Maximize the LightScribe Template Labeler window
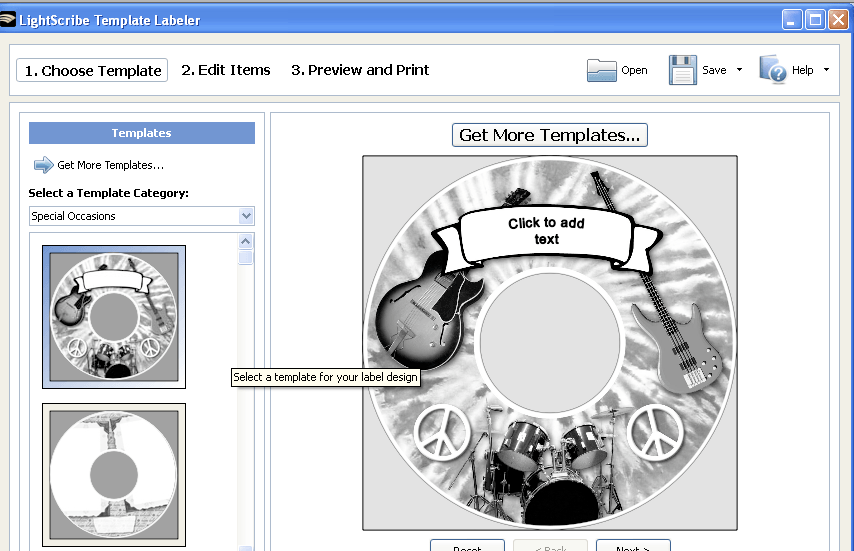The image size is (854, 551). 815,20
